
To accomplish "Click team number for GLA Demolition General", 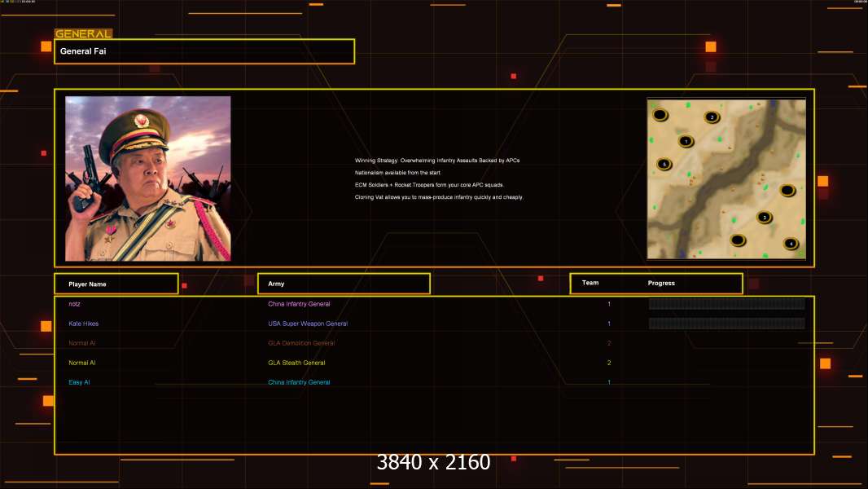I will pyautogui.click(x=609, y=343).
